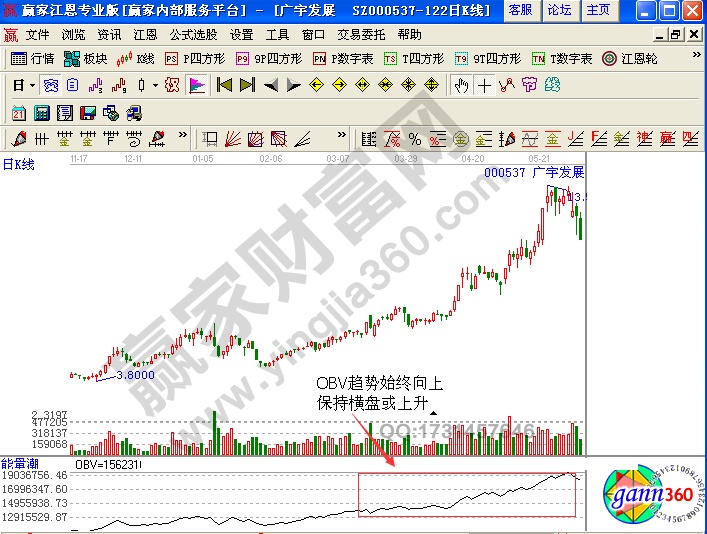Enable the crosshair cursor tool

click(484, 85)
